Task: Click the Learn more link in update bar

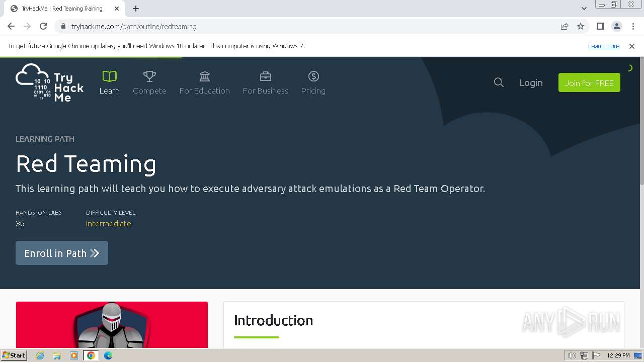Action: click(604, 46)
